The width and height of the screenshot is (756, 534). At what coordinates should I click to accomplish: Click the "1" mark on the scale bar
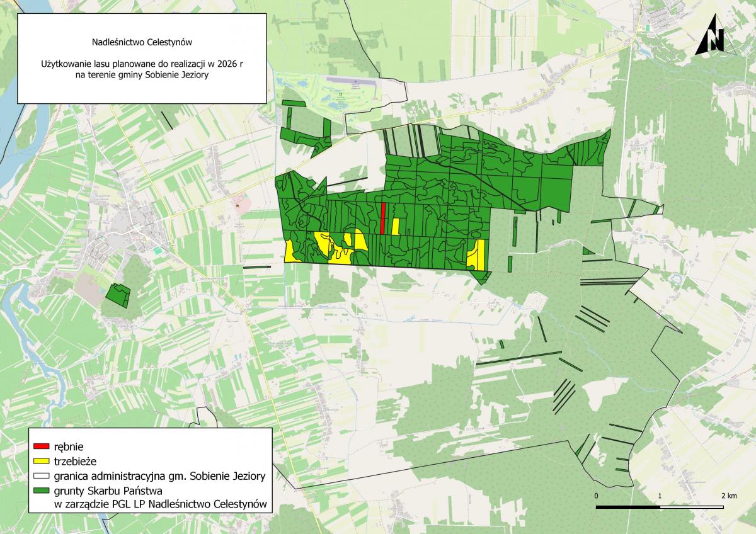coord(660,496)
